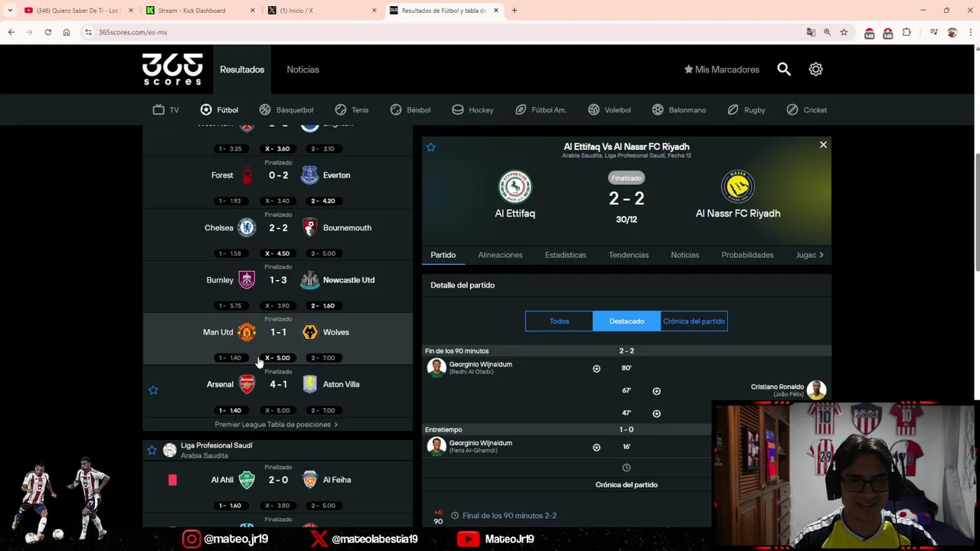Click the Al Ettifaq team crest
Viewport: 980px width, 551px height.
point(514,187)
